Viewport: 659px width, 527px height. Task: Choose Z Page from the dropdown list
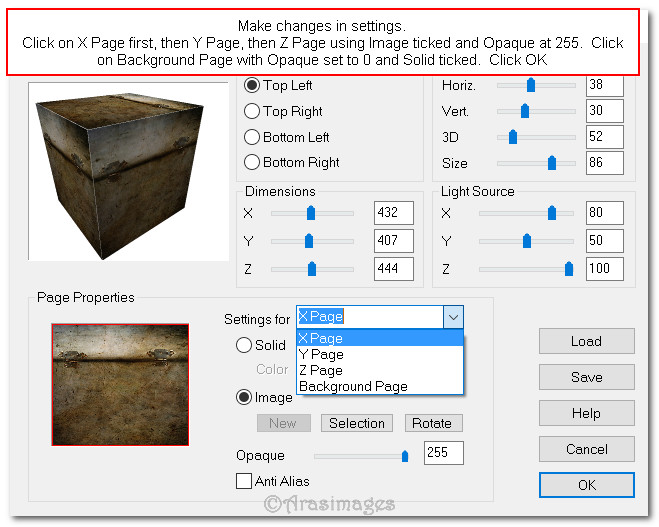tap(321, 370)
